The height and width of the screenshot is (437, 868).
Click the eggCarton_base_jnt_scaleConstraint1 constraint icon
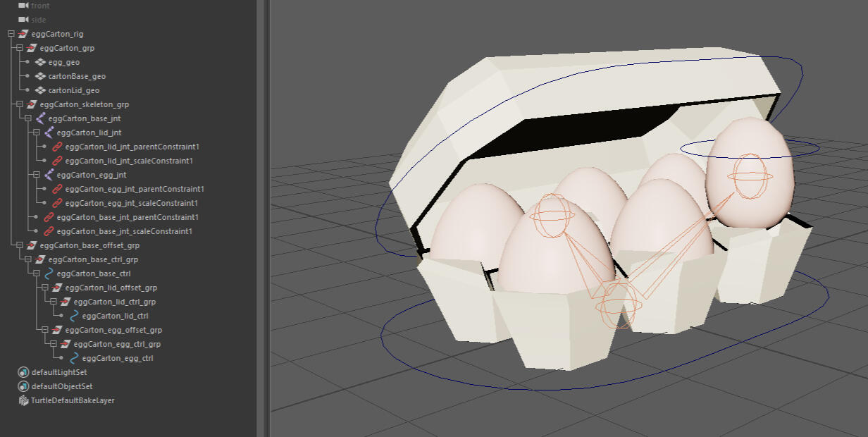(x=49, y=231)
